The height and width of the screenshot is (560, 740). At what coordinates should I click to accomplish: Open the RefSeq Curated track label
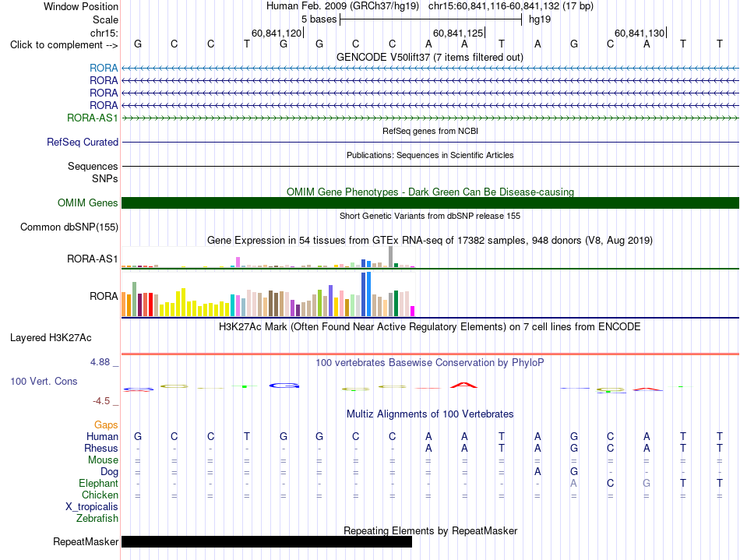[x=83, y=142]
